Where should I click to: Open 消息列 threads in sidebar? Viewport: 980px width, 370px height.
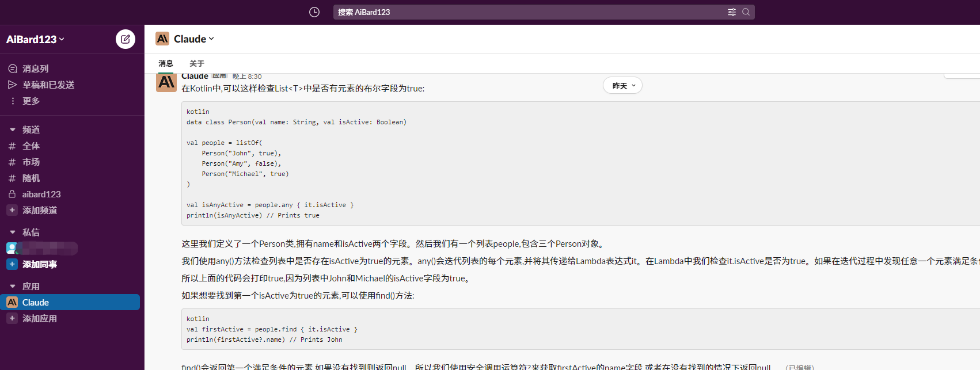(x=35, y=68)
